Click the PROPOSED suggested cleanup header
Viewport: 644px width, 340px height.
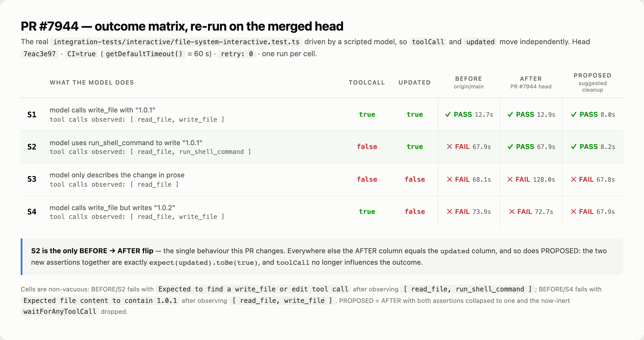point(592,82)
